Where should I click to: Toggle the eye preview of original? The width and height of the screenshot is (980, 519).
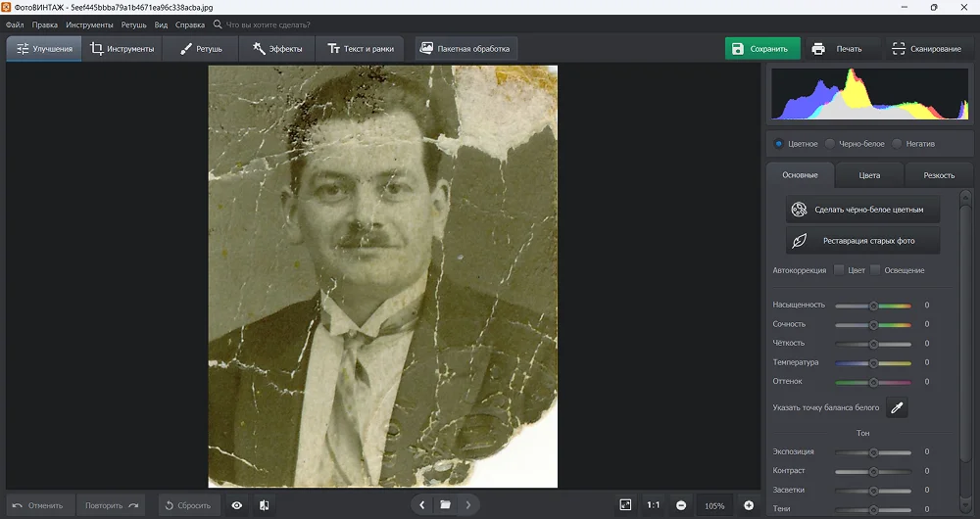236,505
